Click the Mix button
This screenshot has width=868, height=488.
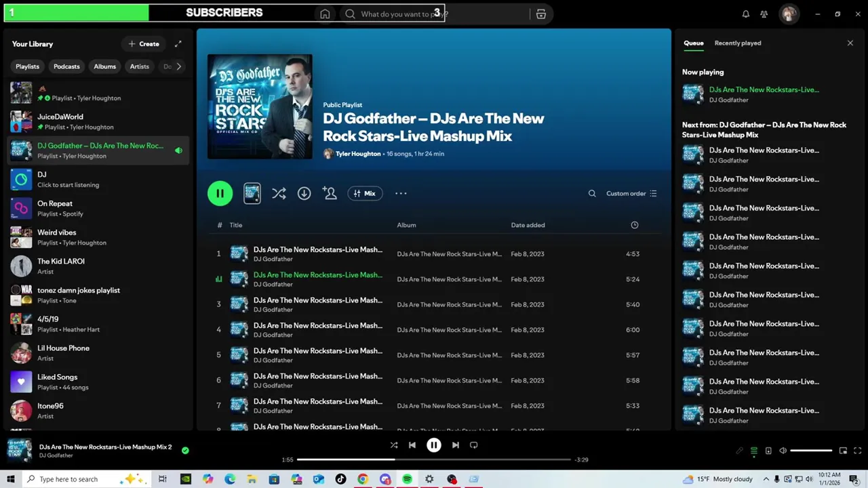tap(366, 193)
